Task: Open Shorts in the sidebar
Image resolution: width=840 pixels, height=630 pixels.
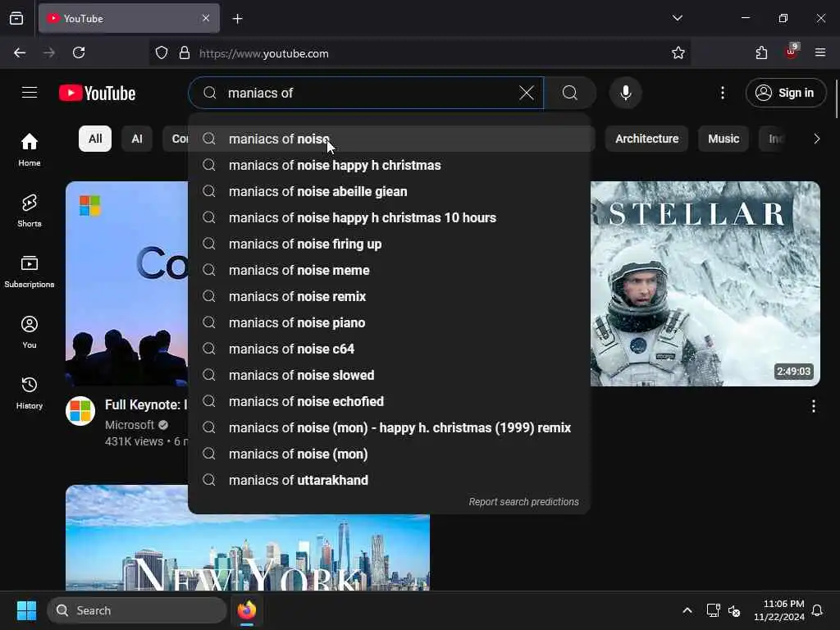Action: coord(30,211)
